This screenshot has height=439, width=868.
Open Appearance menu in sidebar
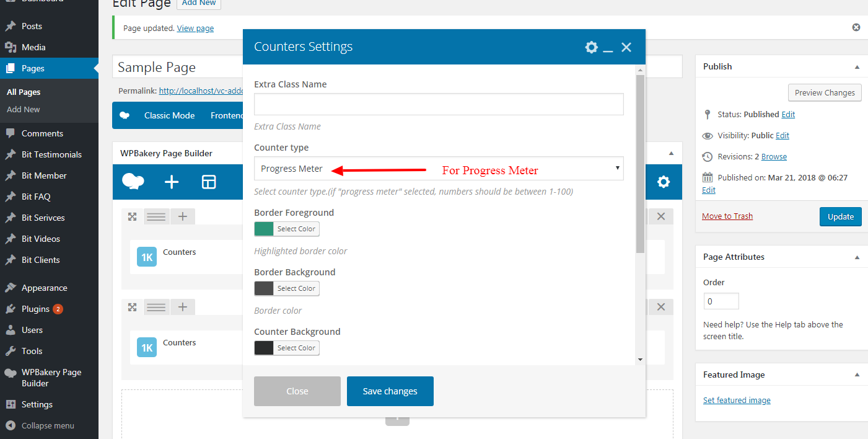44,288
